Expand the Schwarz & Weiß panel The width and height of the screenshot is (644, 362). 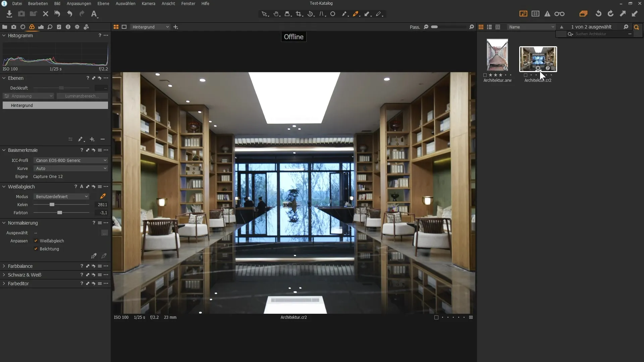(4, 275)
